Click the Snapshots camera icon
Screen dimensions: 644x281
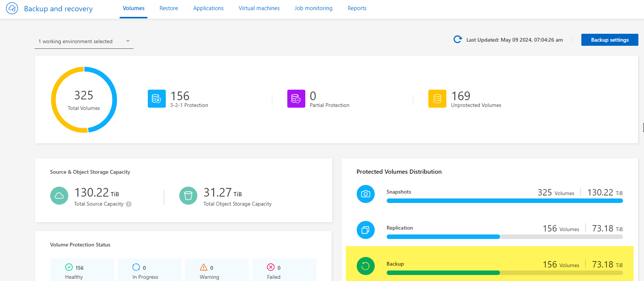pos(365,194)
